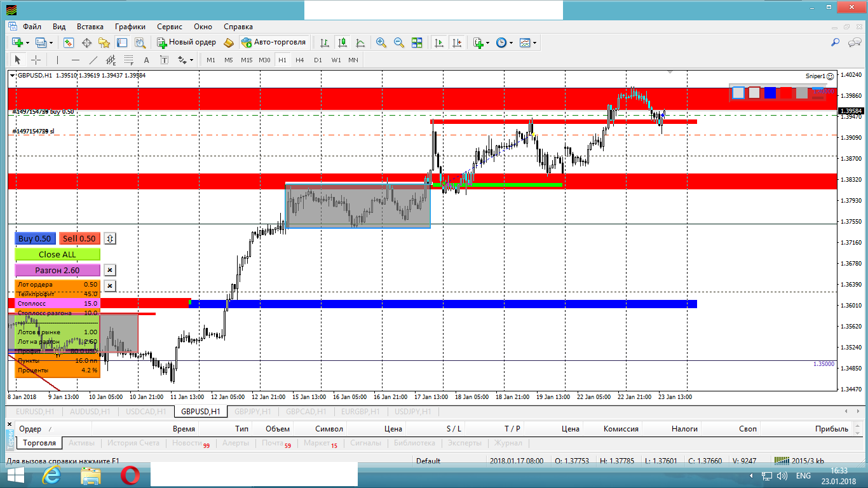Open the Сервис menu

(170, 27)
